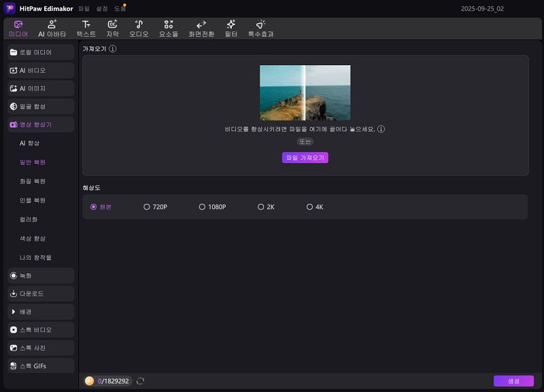This screenshot has width=544, height=392.
Task: Open the 요소들 elements icon
Action: coord(168,24)
